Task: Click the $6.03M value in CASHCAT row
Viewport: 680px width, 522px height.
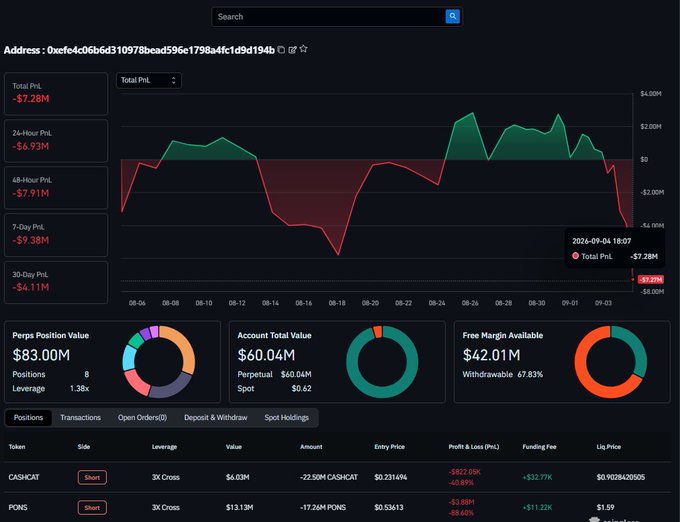Action: click(x=238, y=477)
